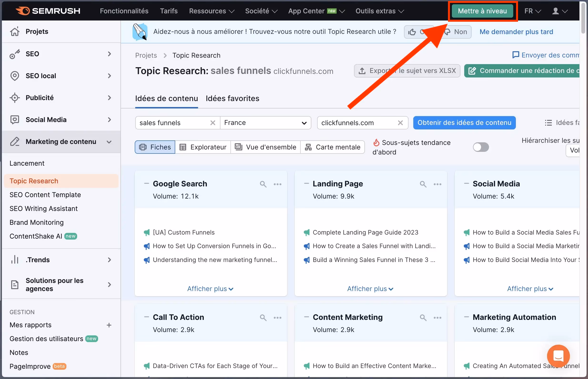Click the Social Media chat icon
Screen dimensions: 588x379
[15, 120]
